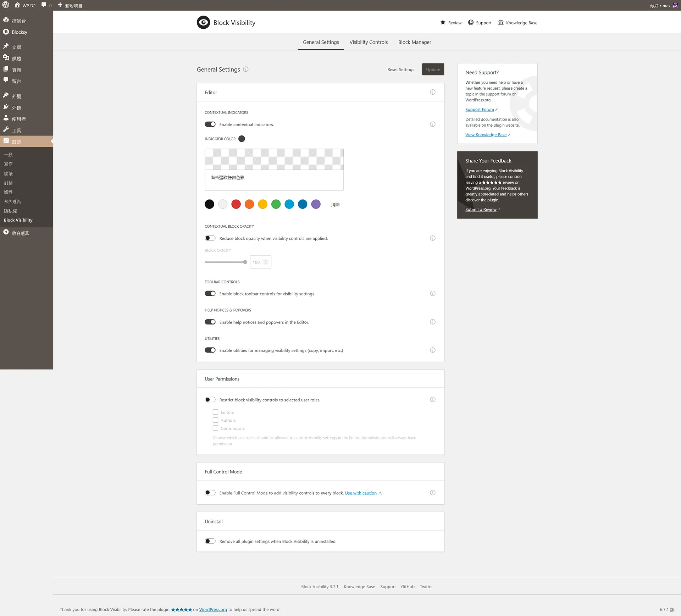Click the Review star icon
Image resolution: width=681 pixels, height=616 pixels.
click(443, 22)
